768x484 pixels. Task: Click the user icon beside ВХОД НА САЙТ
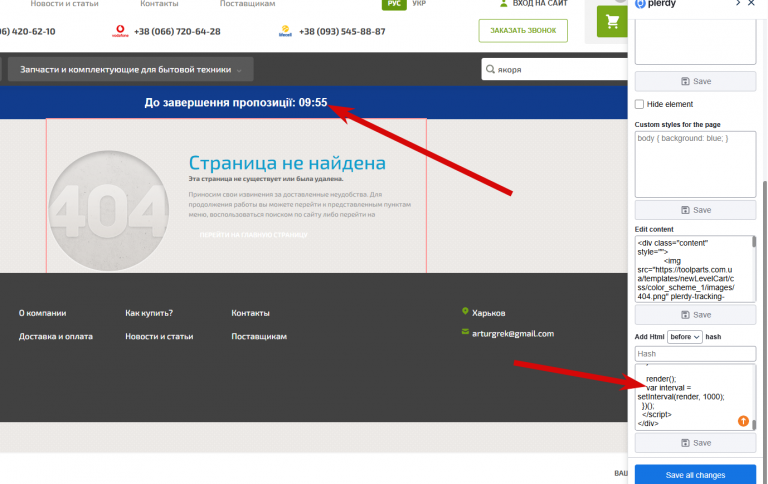click(504, 3)
